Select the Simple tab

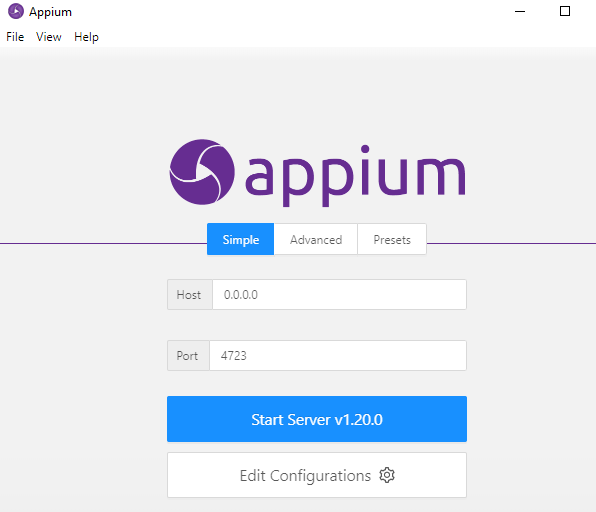click(x=241, y=239)
